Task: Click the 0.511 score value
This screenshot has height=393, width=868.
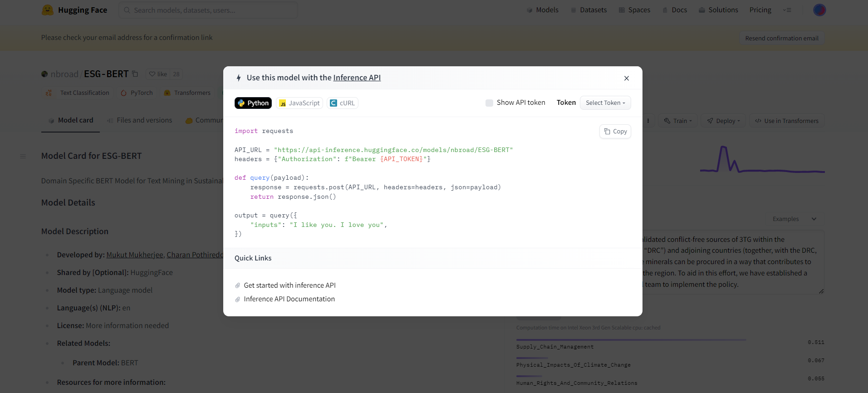Action: click(x=816, y=342)
